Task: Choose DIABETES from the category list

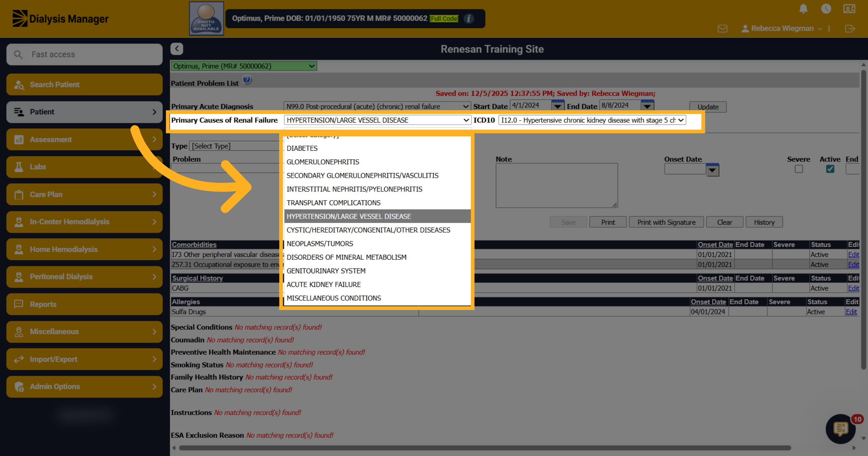Action: (x=378, y=149)
